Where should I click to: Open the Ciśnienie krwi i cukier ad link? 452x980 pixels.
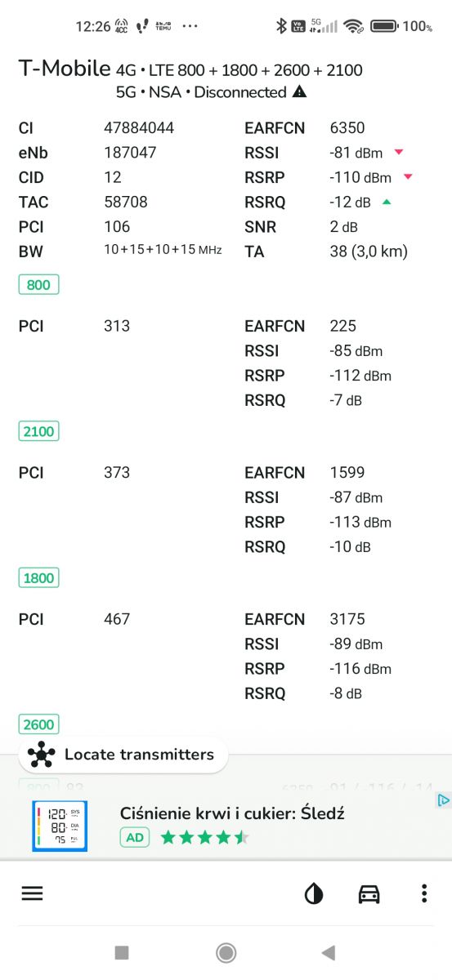(232, 813)
